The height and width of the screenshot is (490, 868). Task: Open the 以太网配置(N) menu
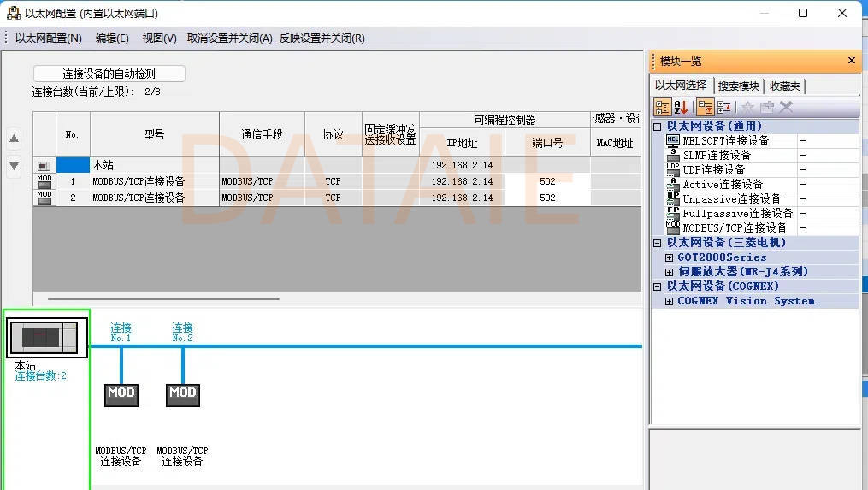48,38
